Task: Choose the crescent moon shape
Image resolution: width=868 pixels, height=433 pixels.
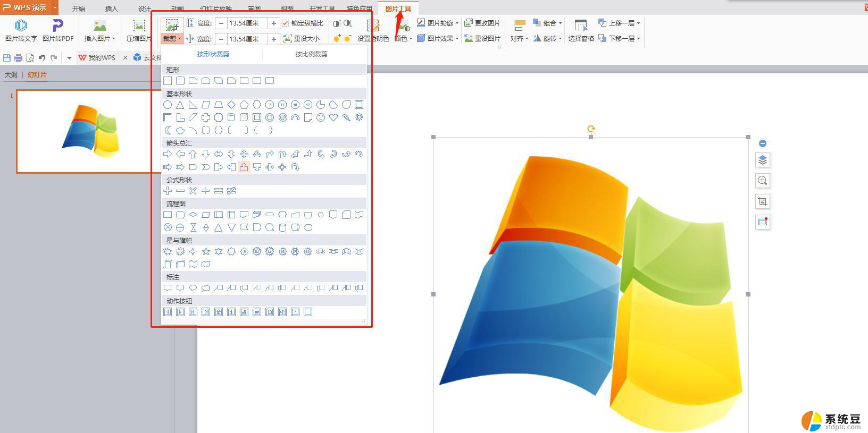Action: pos(168,130)
